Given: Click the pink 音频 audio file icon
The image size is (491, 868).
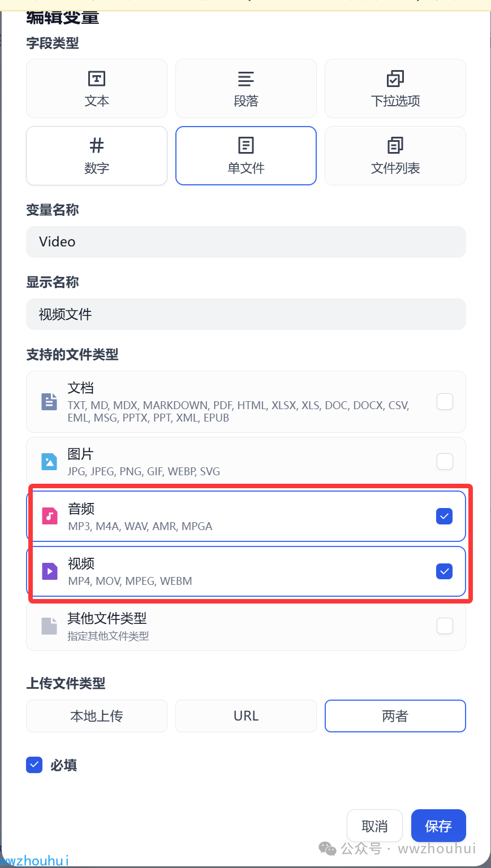Looking at the screenshot, I should 50,516.
